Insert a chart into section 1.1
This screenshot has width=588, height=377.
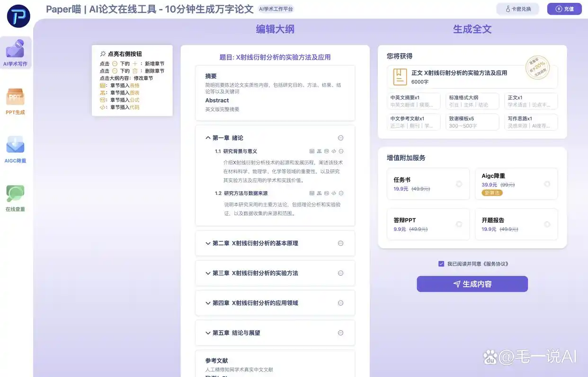tap(319, 151)
